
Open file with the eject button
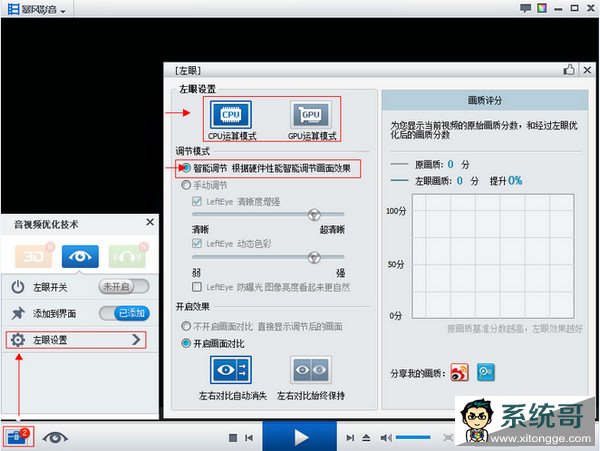point(366,438)
